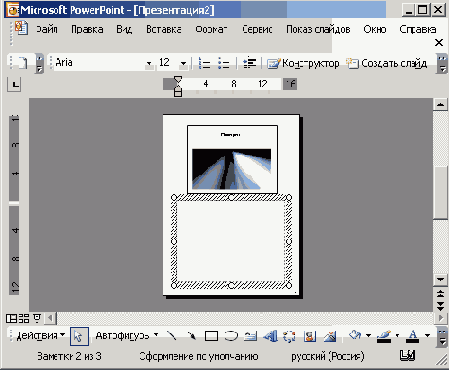Insert clip art picture
Screen dimensions: 449x370
point(309,336)
